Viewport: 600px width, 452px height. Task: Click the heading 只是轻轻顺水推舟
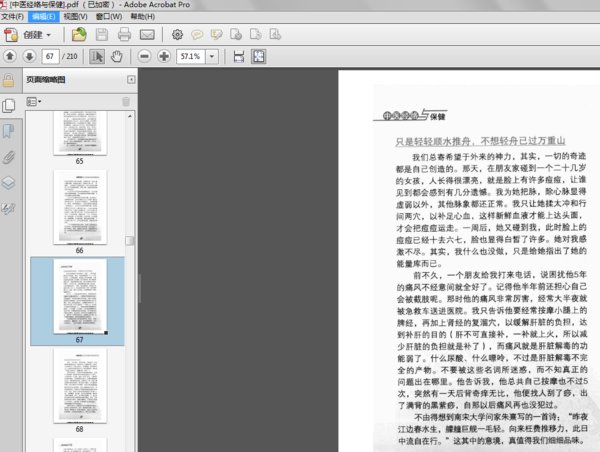(433, 141)
